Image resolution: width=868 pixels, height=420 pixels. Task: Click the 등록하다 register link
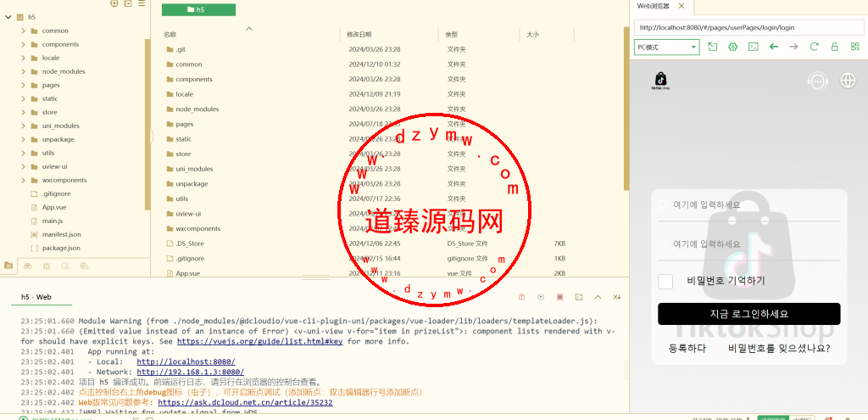[x=687, y=349]
